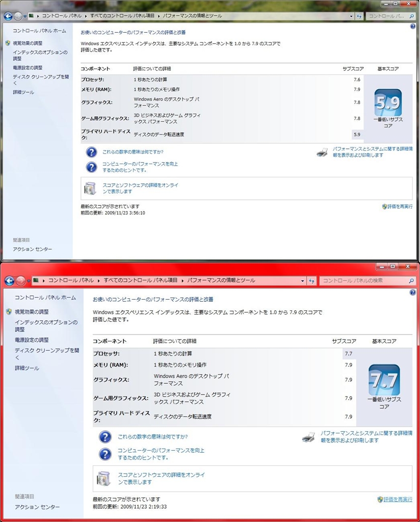The image size is (420, 522).
Task: Go back in the upper window
Action: [8, 16]
